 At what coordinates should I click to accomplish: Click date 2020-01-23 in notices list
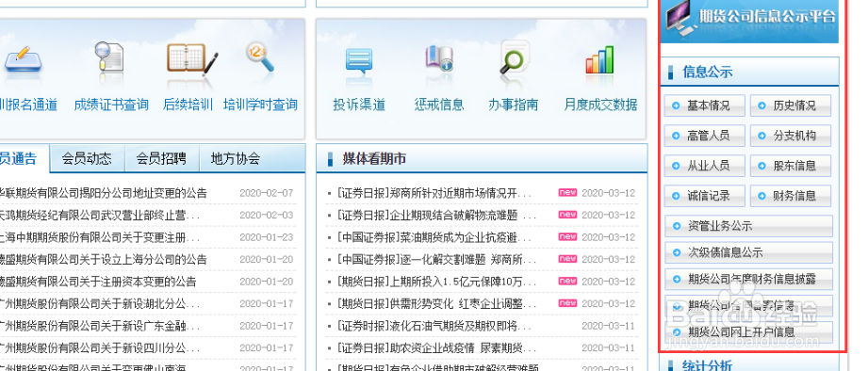pos(267,237)
